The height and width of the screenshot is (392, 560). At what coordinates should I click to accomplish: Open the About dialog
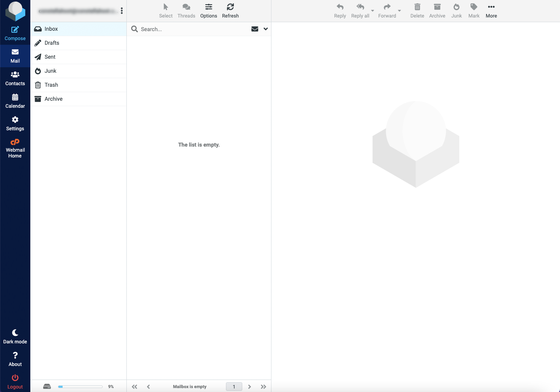click(15, 359)
